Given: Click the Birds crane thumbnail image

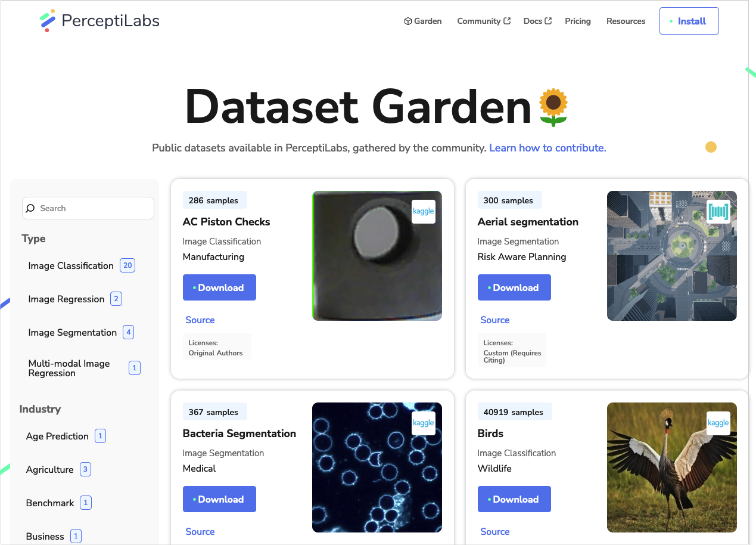Looking at the screenshot, I should click(x=672, y=467).
